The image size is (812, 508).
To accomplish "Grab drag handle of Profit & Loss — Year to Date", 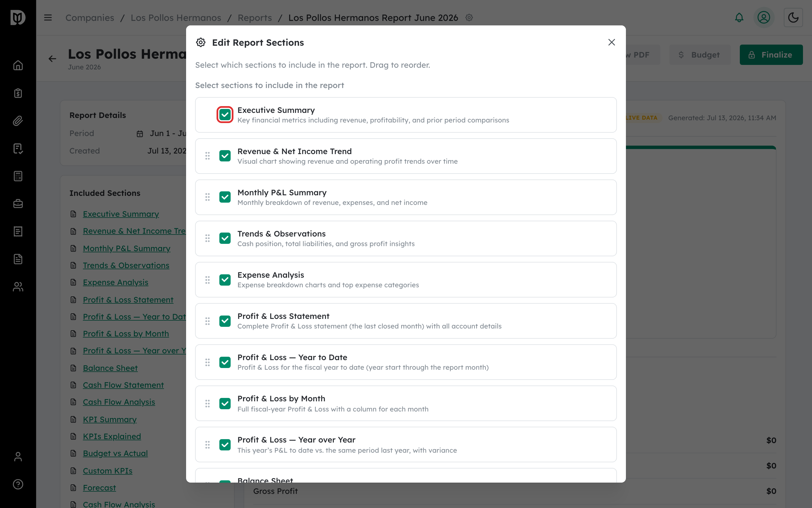I will pos(207,362).
